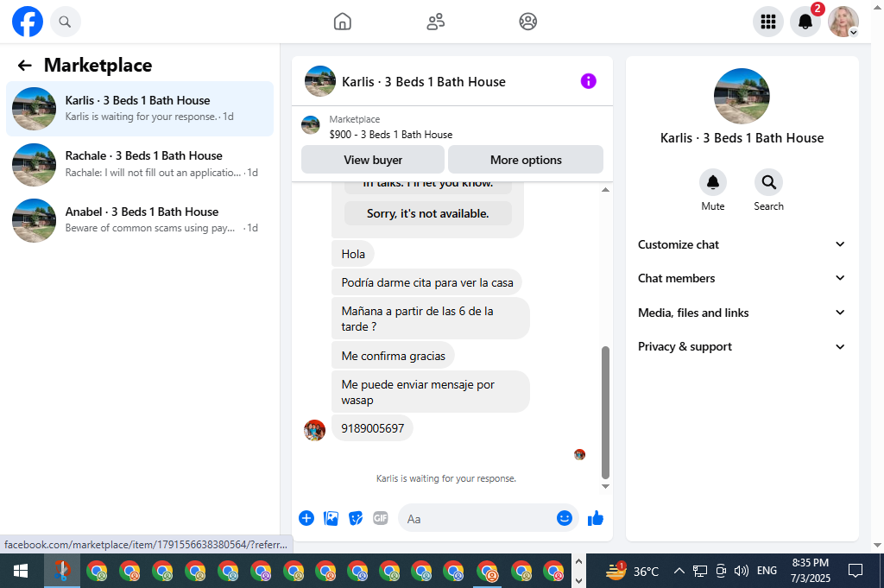884x588 pixels.
Task: Attach a photo or file icon
Action: tap(331, 518)
